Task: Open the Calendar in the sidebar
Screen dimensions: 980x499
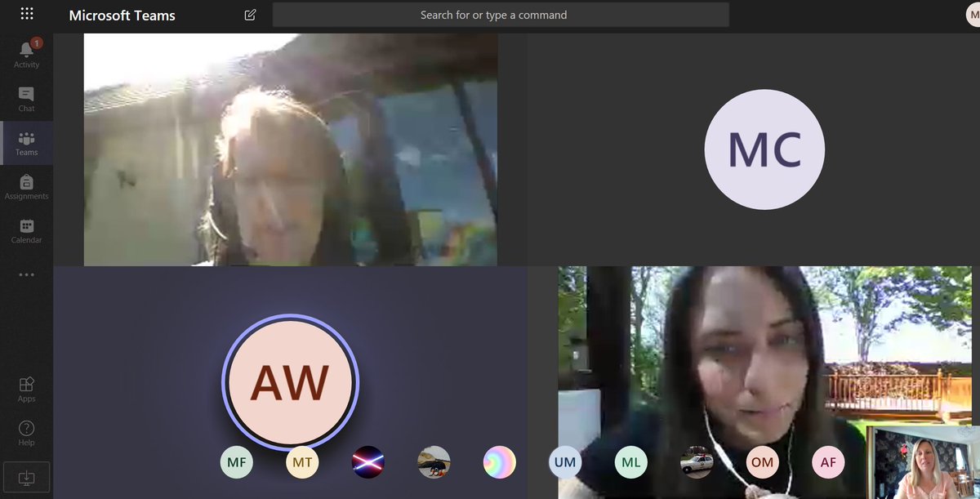Action: (27, 231)
